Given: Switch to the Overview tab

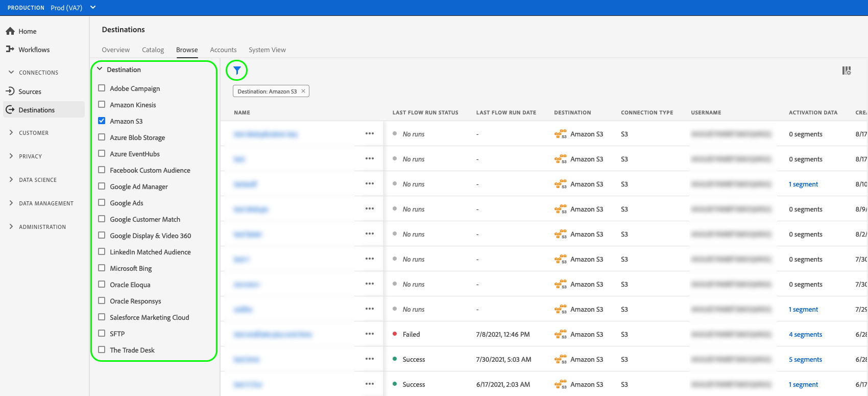Looking at the screenshot, I should click(116, 50).
